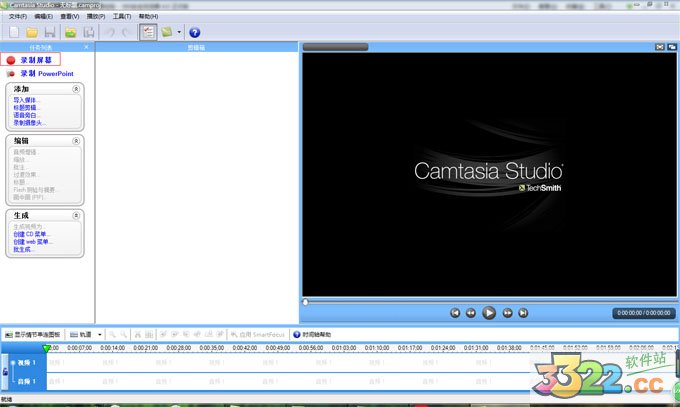Click timeline zoom in magnifier
The width and height of the screenshot is (680, 407).
pyautogui.click(x=112, y=335)
